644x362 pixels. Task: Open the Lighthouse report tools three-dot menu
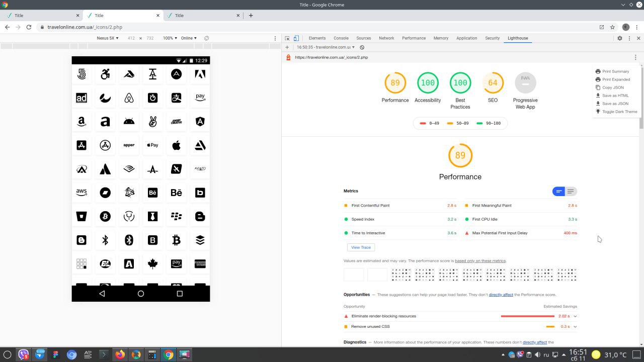635,57
